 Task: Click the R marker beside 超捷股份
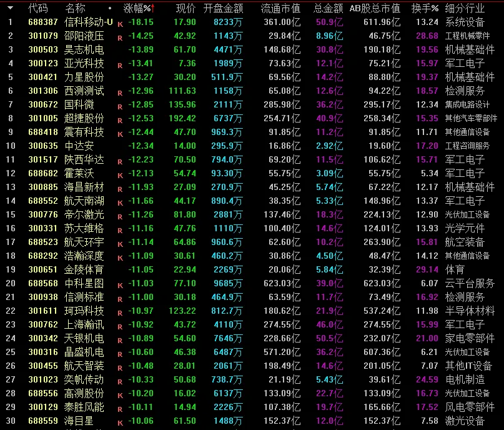click(120, 121)
